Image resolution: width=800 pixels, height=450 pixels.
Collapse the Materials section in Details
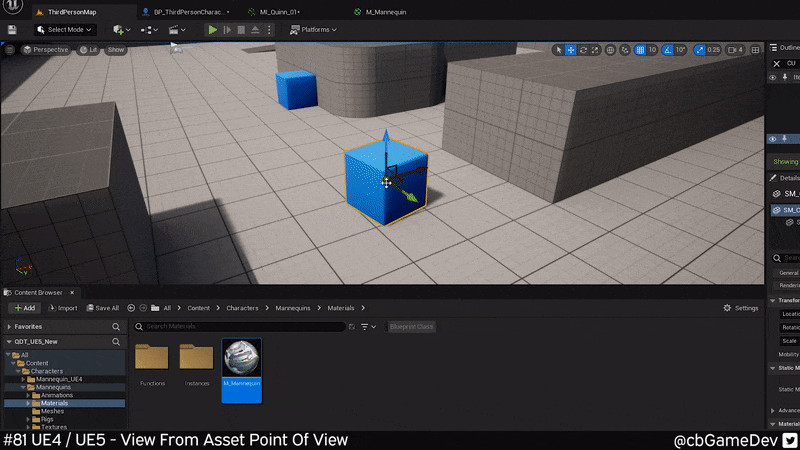click(x=773, y=424)
